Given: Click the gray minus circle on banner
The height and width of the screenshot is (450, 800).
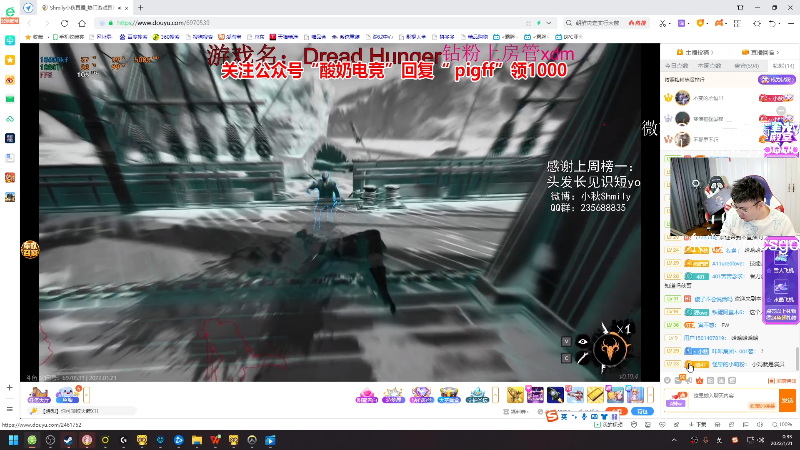Looking at the screenshot, I should click(x=781, y=111).
